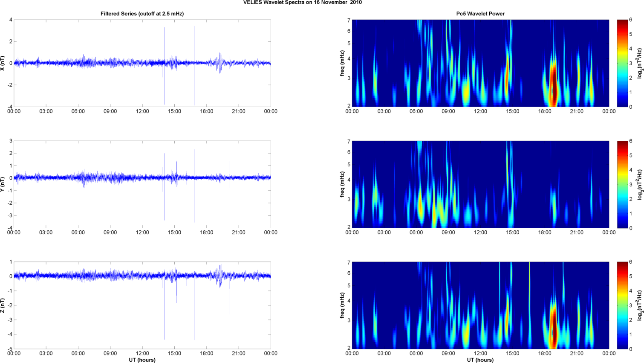The height and width of the screenshot is (363, 644).
Task: Click the middle wavelet plot's yellow patch near 06:00
Action: 421,206
